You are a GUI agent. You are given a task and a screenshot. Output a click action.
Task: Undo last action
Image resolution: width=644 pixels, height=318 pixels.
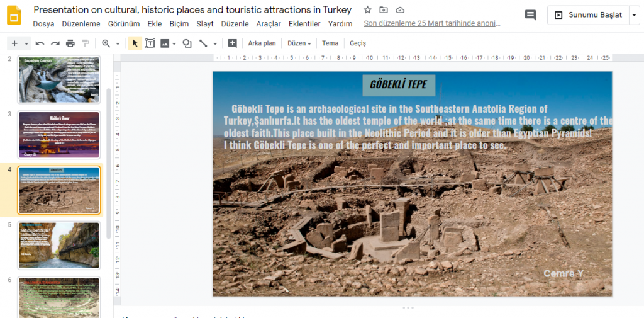tap(40, 43)
